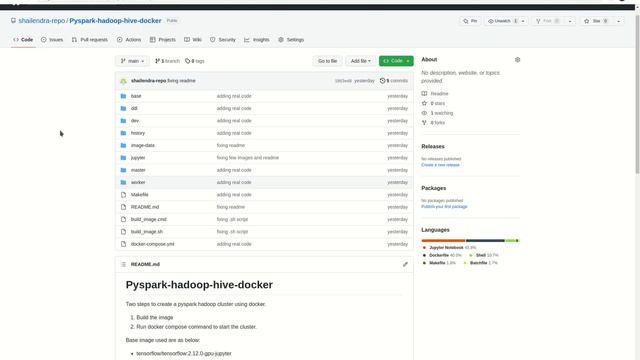Click the Go to file button

(327, 61)
